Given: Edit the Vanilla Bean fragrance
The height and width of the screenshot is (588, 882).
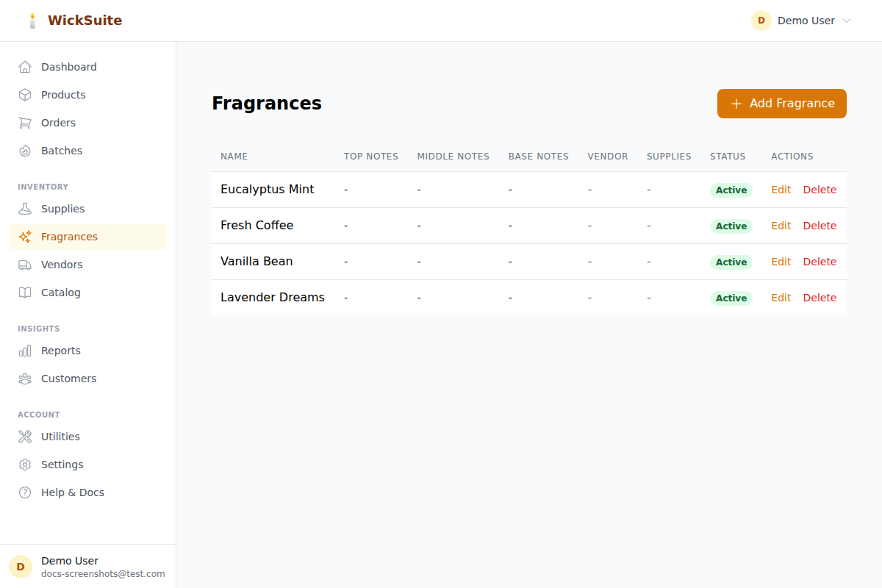Looking at the screenshot, I should tap(781, 262).
